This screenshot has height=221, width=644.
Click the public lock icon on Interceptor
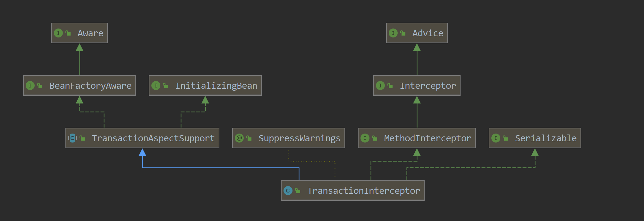click(x=390, y=86)
